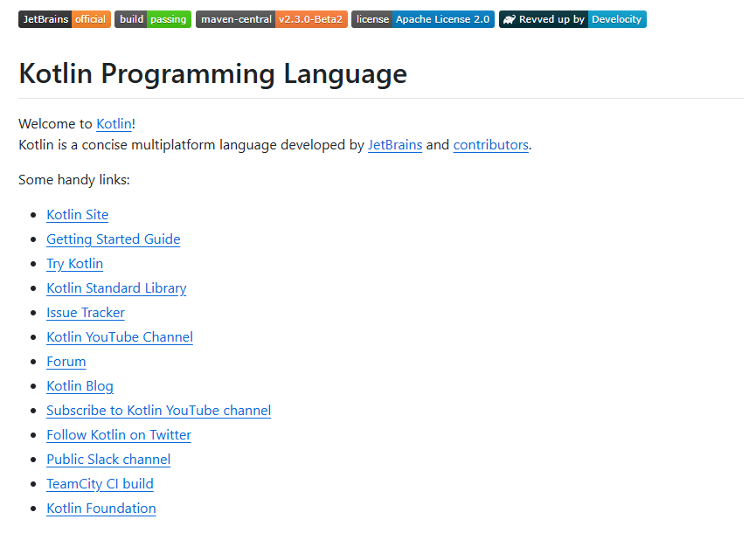Open Kotlin Standard Library link

tap(116, 288)
